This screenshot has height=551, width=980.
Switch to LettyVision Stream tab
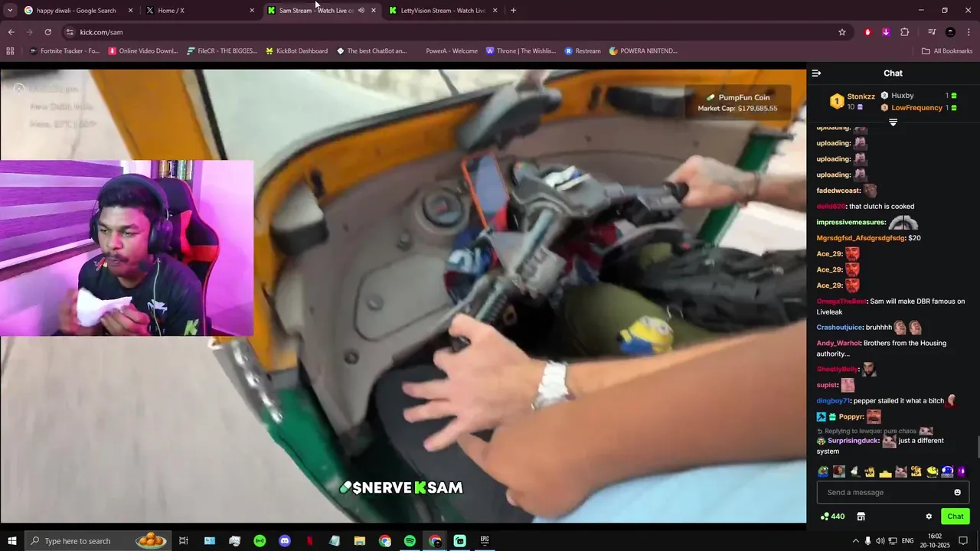tap(443, 11)
